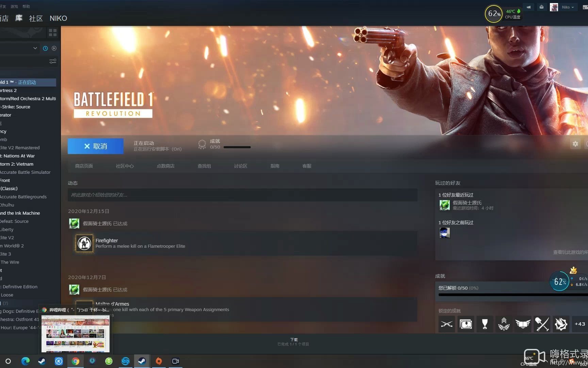View certificate locked achievement icon

[x=466, y=324]
